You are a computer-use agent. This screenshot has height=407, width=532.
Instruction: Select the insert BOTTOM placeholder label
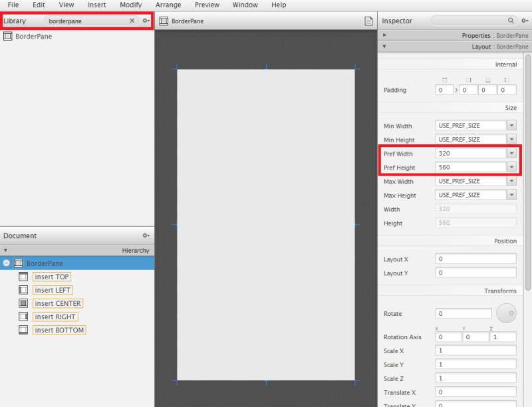[59, 330]
